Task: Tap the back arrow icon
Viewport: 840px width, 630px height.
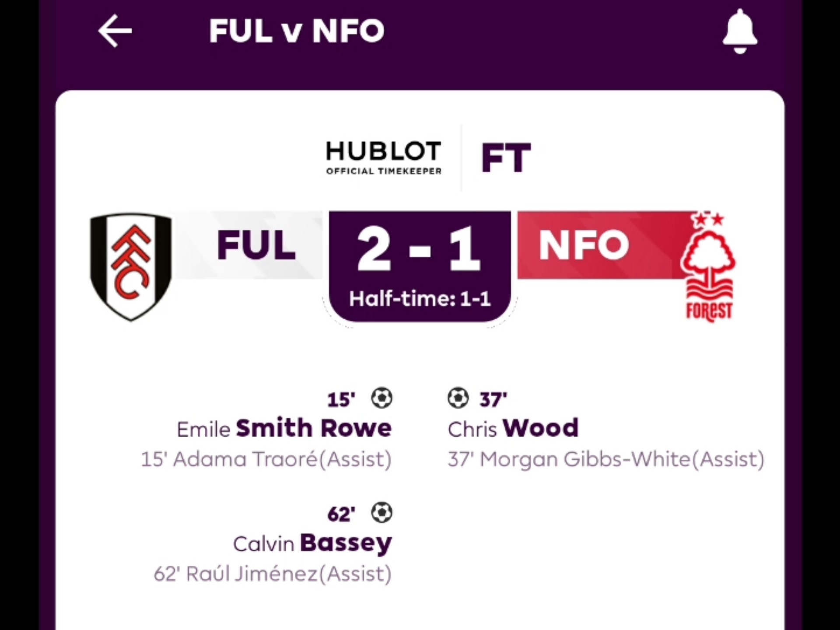Action: pyautogui.click(x=115, y=31)
